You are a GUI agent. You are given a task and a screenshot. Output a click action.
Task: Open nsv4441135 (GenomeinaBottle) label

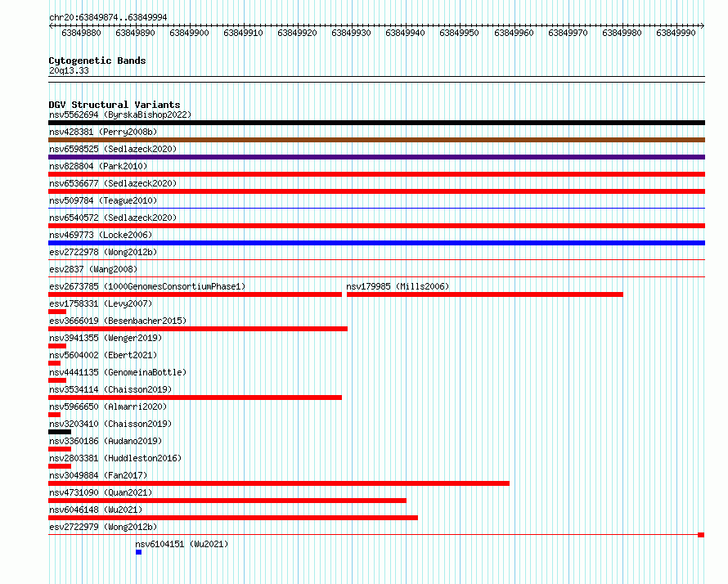(118, 372)
